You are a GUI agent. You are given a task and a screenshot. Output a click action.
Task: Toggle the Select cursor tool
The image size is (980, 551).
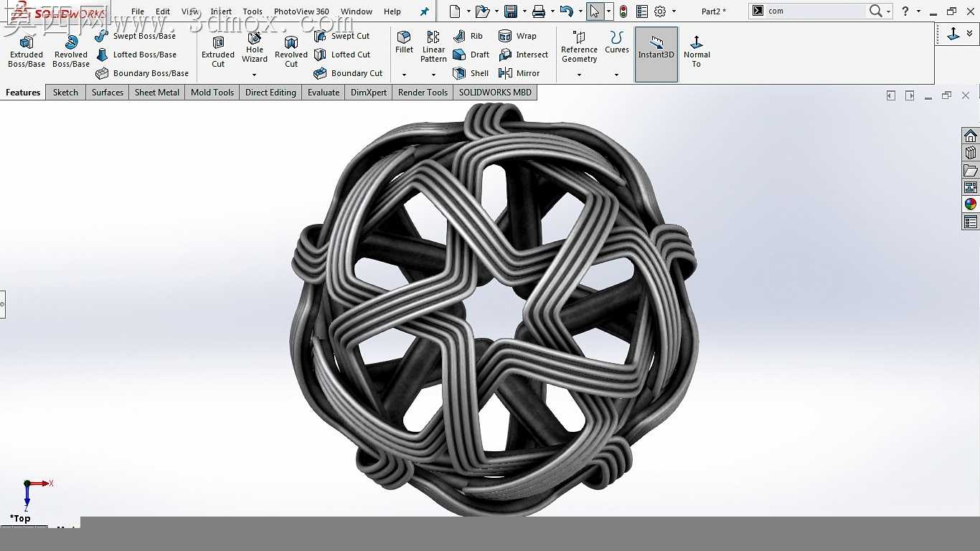595,11
